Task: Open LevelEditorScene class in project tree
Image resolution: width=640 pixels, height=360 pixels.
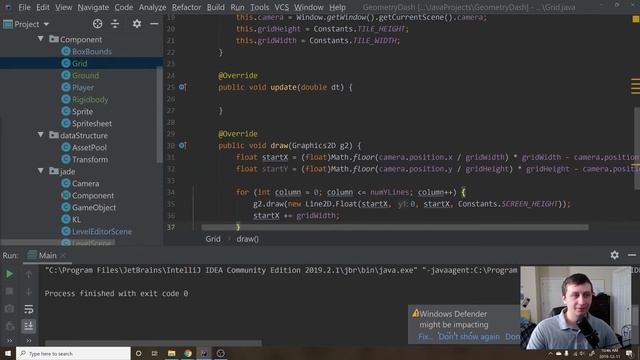Action: [102, 231]
